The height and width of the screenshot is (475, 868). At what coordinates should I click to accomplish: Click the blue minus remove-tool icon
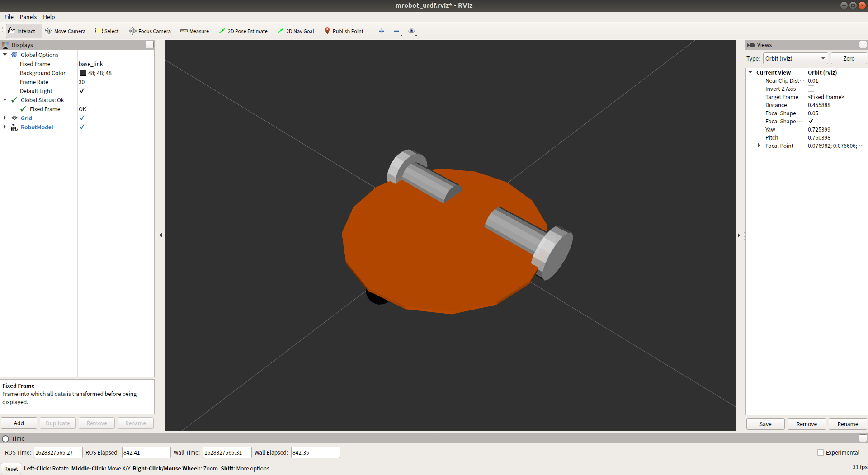(x=396, y=31)
